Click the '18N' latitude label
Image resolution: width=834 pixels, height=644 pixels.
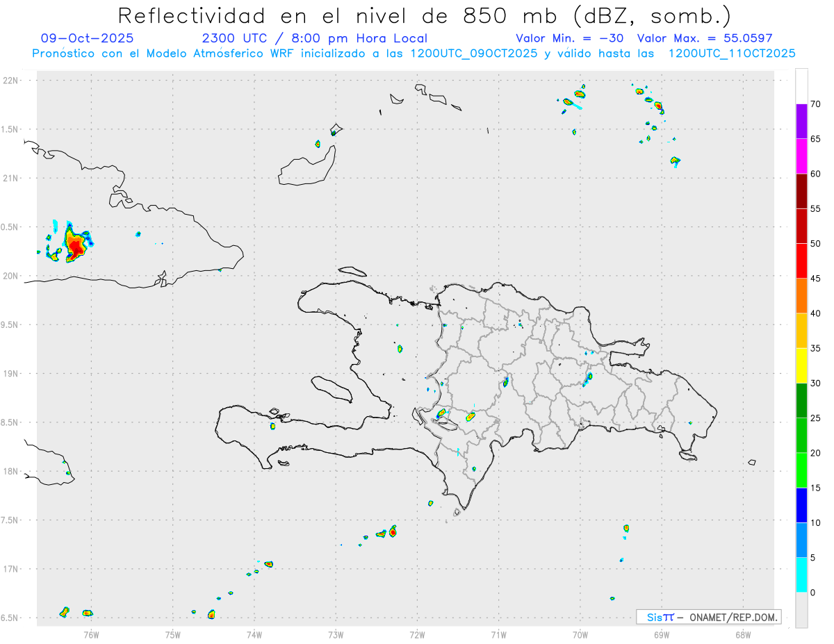coord(10,472)
